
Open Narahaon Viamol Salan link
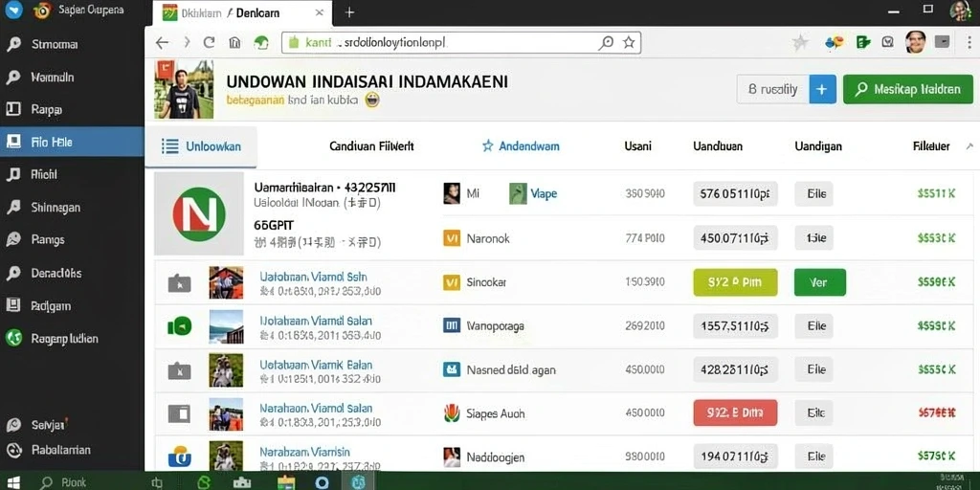click(x=316, y=408)
